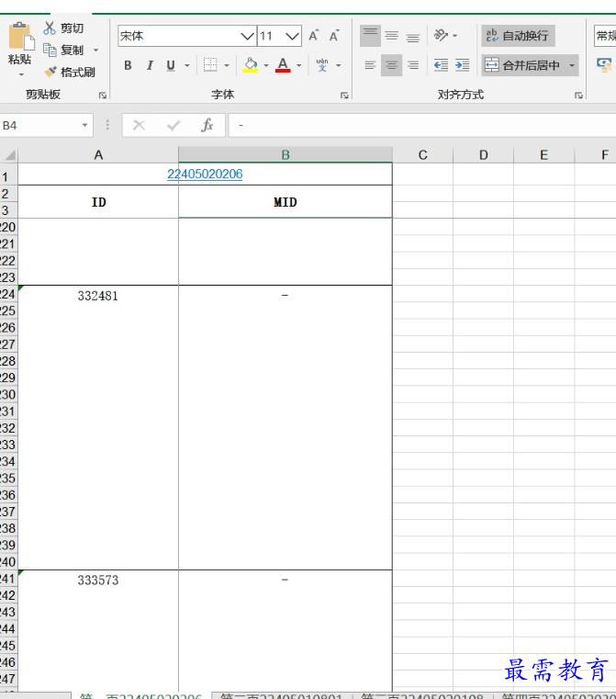The width and height of the screenshot is (616, 699).
Task: Align text left
Action: 370,65
